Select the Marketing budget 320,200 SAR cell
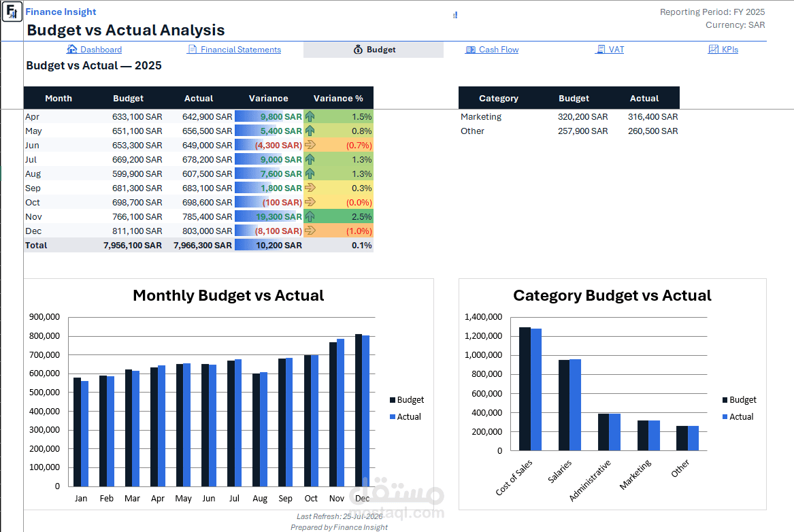Viewport: 794px width, 532px height. (x=574, y=116)
